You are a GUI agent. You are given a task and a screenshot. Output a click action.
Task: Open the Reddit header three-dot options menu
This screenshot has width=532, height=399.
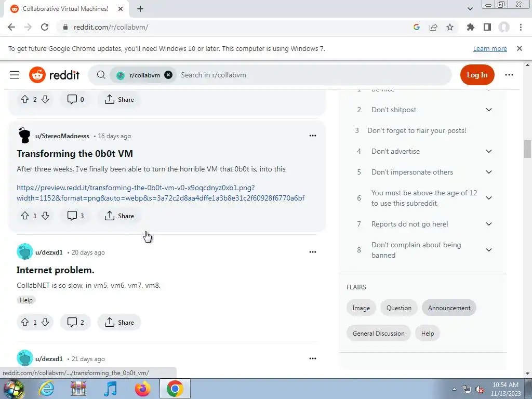[509, 75]
